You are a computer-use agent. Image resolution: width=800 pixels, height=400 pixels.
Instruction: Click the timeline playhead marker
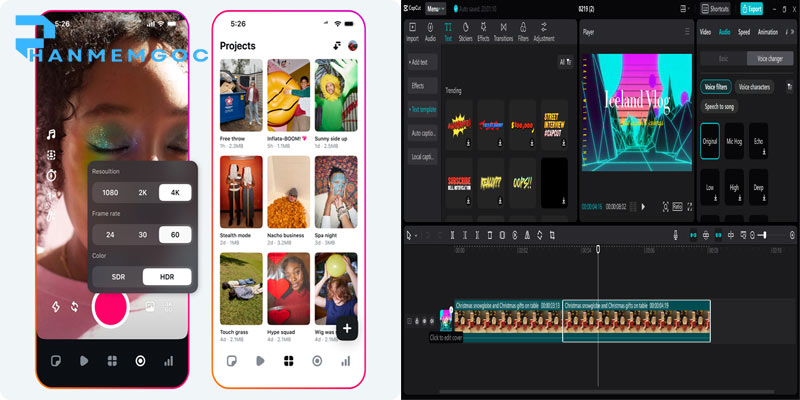[x=598, y=249]
